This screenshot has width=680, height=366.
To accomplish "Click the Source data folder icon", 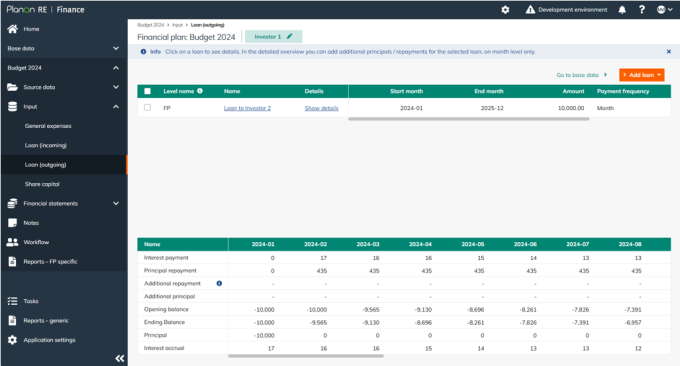I will (x=13, y=87).
